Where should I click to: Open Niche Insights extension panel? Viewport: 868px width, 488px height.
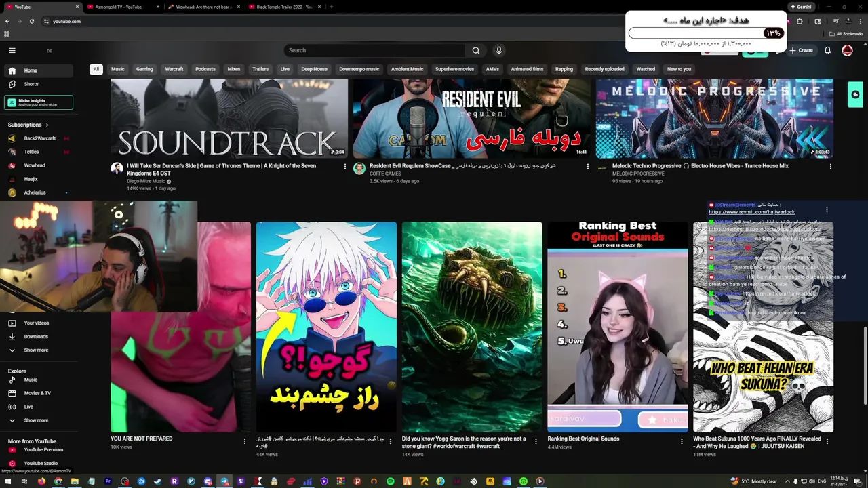(x=39, y=102)
